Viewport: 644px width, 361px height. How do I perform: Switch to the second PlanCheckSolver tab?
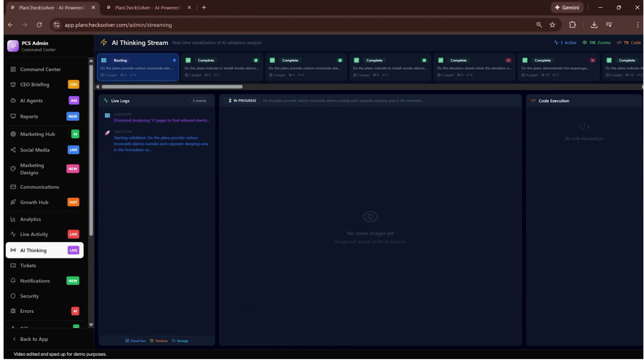(147, 7)
